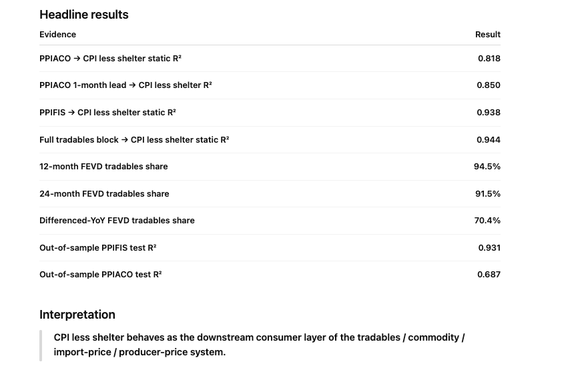588x370 pixels.
Task: Select the 24-month FEVD tradables share row
Action: 270,193
